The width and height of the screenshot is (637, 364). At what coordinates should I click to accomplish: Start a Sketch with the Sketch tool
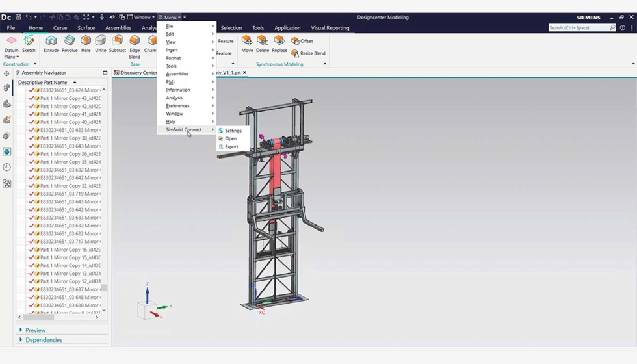point(29,44)
